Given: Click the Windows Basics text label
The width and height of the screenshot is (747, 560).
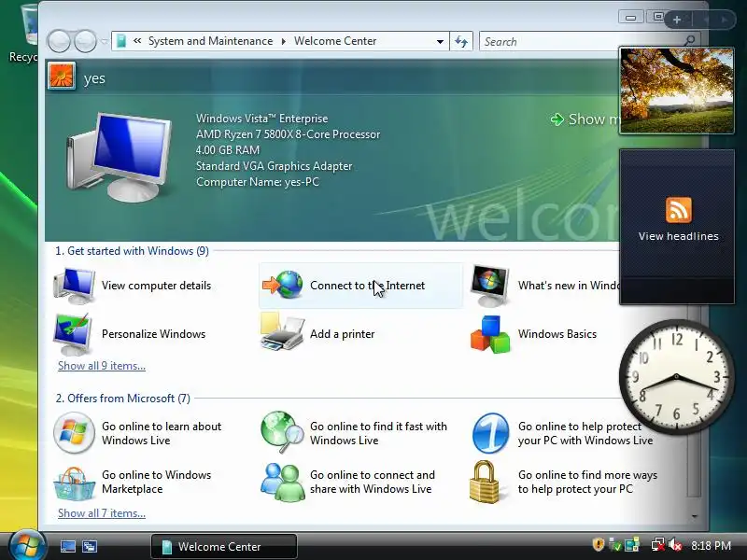Looking at the screenshot, I should pyautogui.click(x=557, y=334).
